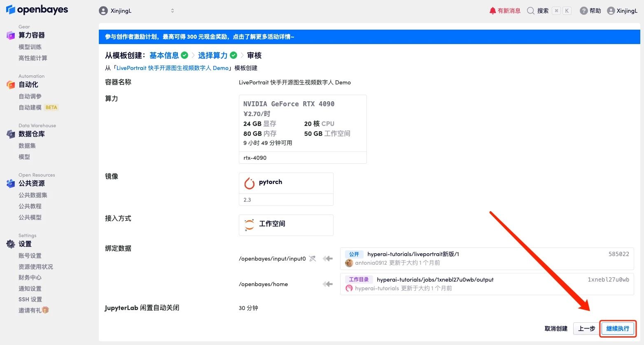The image size is (644, 345).
Task: Click the hyperai-tutorials avatar icon
Action: [349, 288]
